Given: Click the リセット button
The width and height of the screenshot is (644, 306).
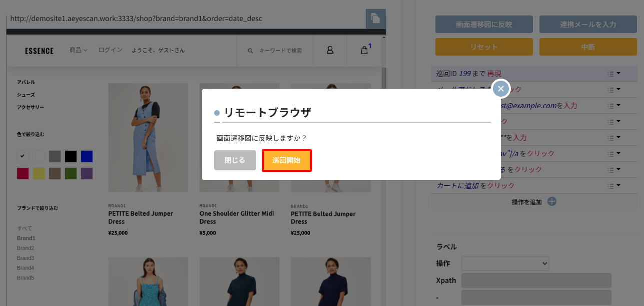Looking at the screenshot, I should pos(484,47).
